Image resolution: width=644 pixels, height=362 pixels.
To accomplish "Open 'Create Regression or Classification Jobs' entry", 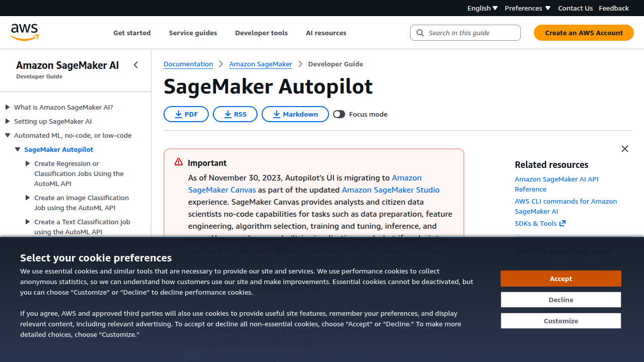I will click(79, 173).
